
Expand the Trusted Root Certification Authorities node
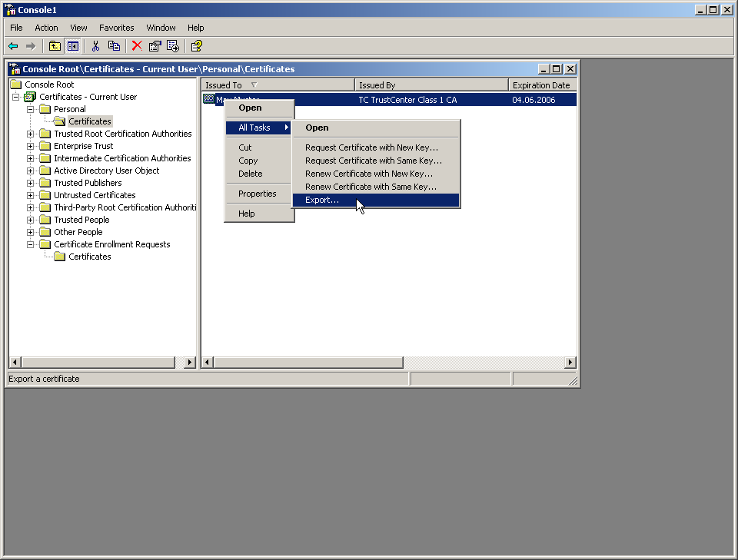pos(31,134)
